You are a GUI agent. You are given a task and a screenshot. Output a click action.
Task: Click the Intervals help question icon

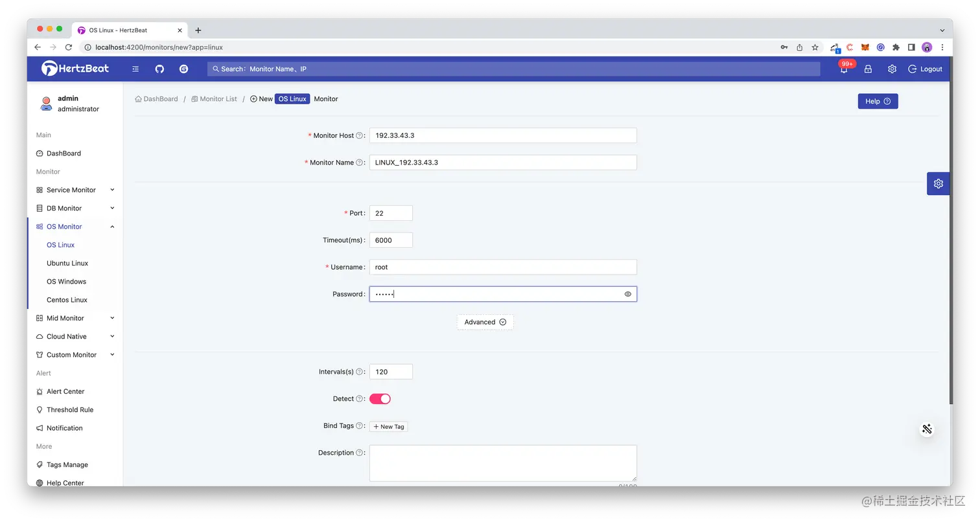point(359,372)
